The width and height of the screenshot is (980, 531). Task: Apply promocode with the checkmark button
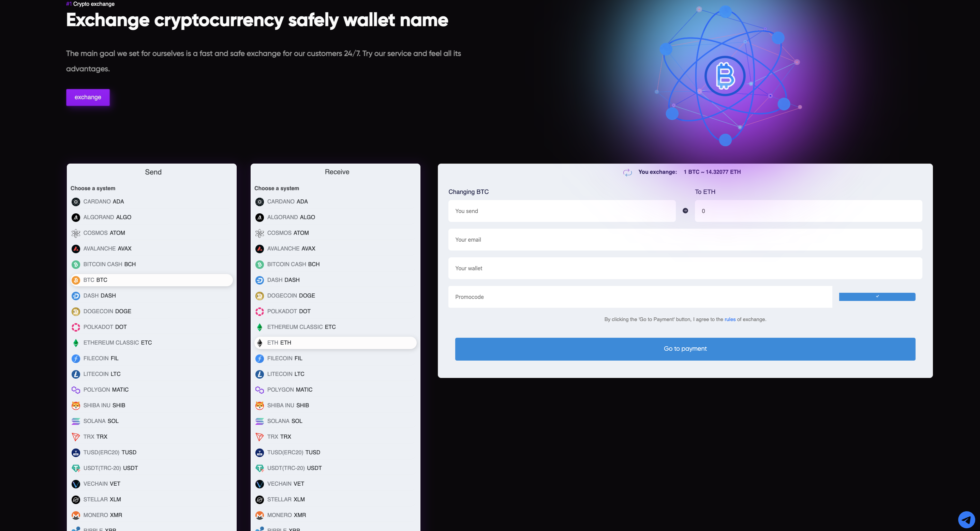877,297
